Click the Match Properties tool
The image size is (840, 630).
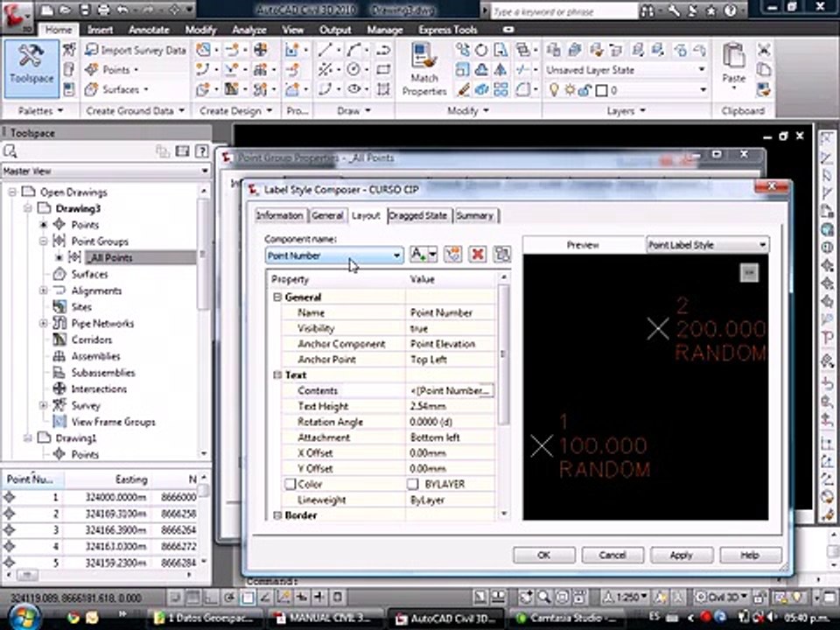pyautogui.click(x=424, y=70)
